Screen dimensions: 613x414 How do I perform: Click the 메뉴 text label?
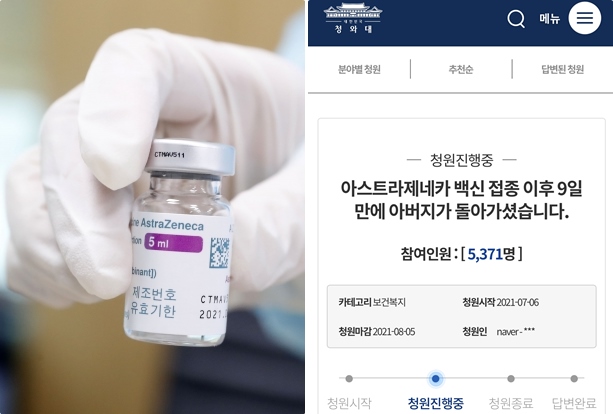[x=550, y=18]
